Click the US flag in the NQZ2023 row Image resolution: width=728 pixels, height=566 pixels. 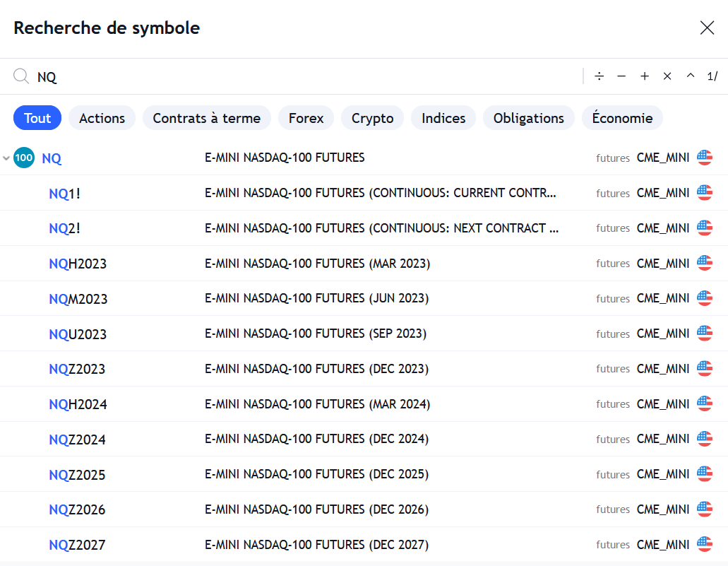[x=704, y=368]
